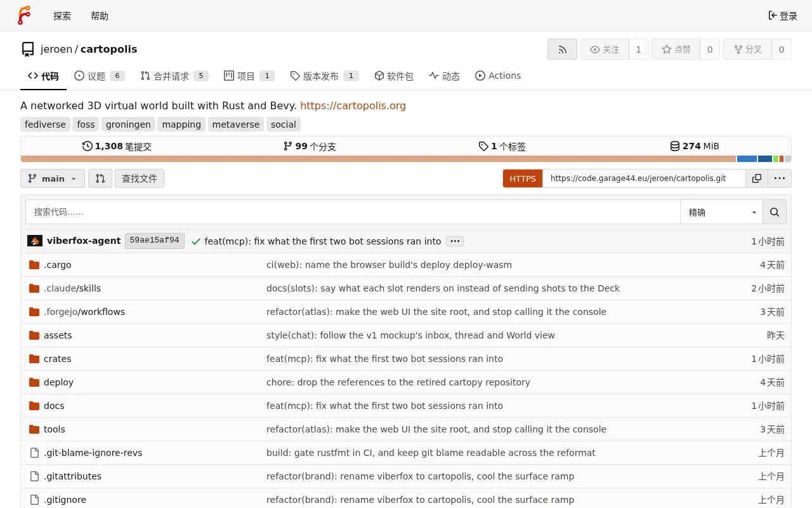Open commit hash 59ae15af94
812x508 pixels.
pyautogui.click(x=155, y=241)
